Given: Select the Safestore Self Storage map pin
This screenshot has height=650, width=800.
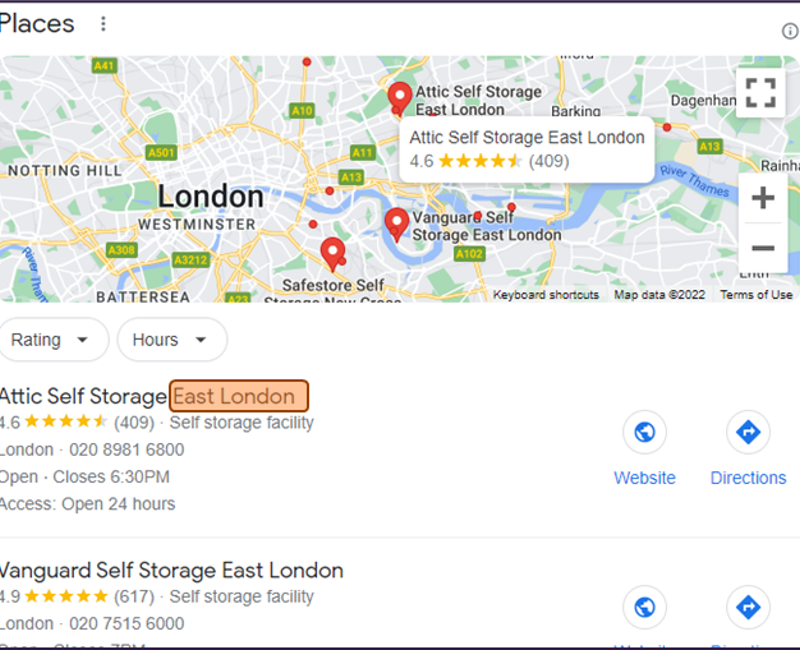Looking at the screenshot, I should [333, 254].
